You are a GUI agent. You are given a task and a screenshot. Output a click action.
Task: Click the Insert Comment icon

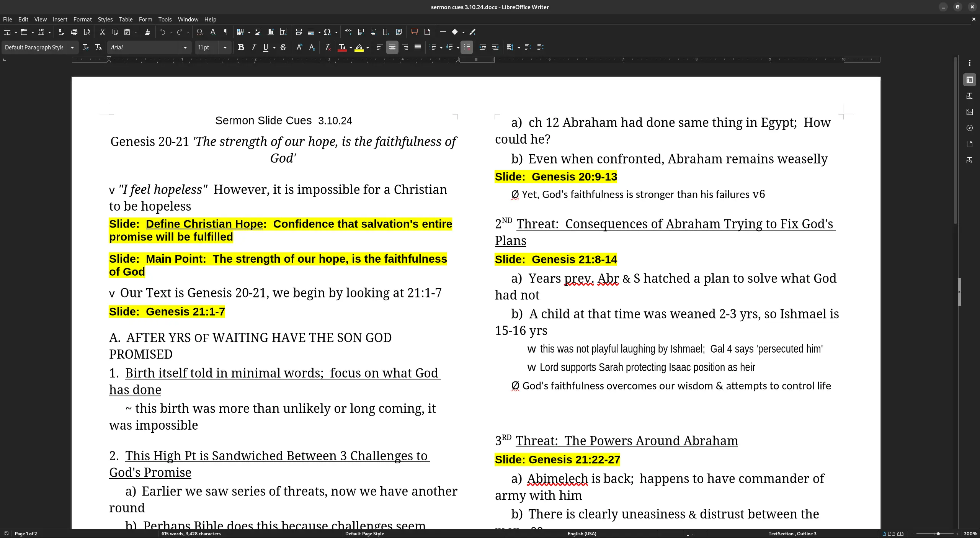pos(414,32)
